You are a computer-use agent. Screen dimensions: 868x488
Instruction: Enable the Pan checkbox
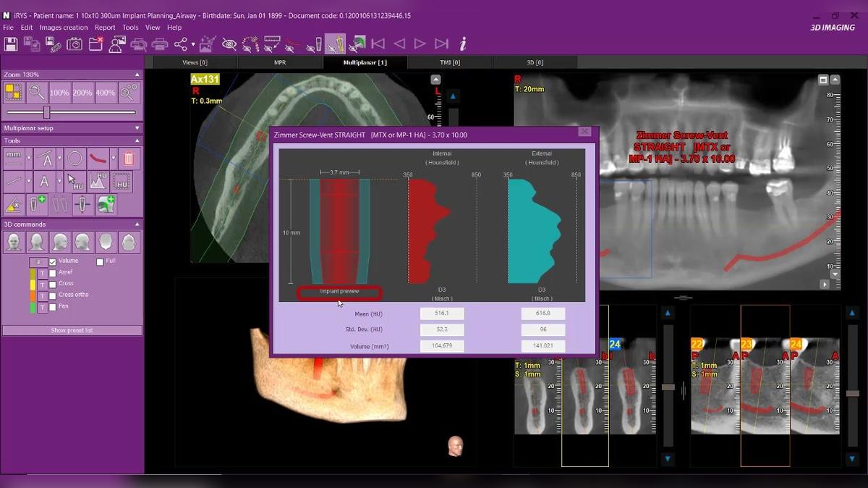coord(52,308)
